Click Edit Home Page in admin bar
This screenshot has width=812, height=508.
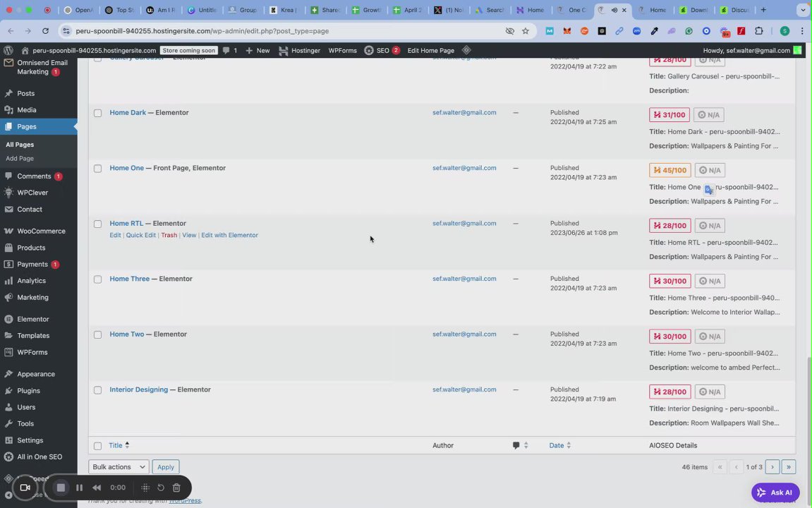[430, 50]
